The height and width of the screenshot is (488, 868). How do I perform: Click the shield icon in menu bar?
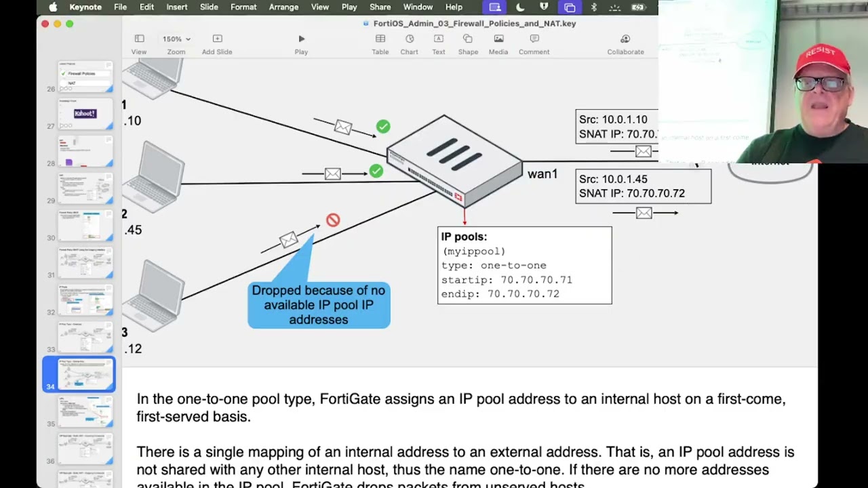(544, 7)
